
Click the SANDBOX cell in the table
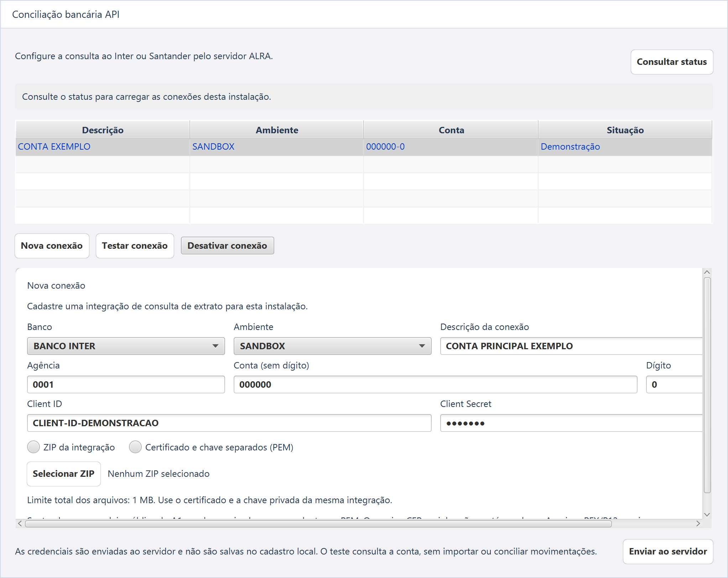[277, 147]
